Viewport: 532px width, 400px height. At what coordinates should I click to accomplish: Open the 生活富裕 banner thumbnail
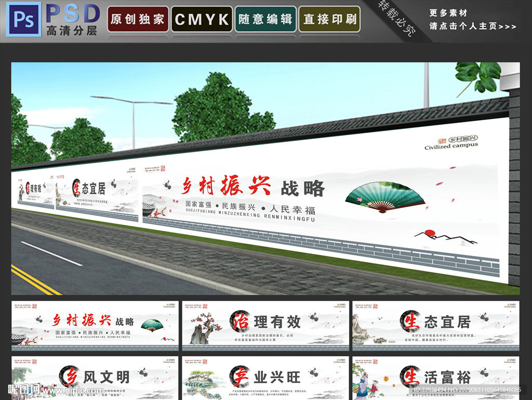(436, 378)
